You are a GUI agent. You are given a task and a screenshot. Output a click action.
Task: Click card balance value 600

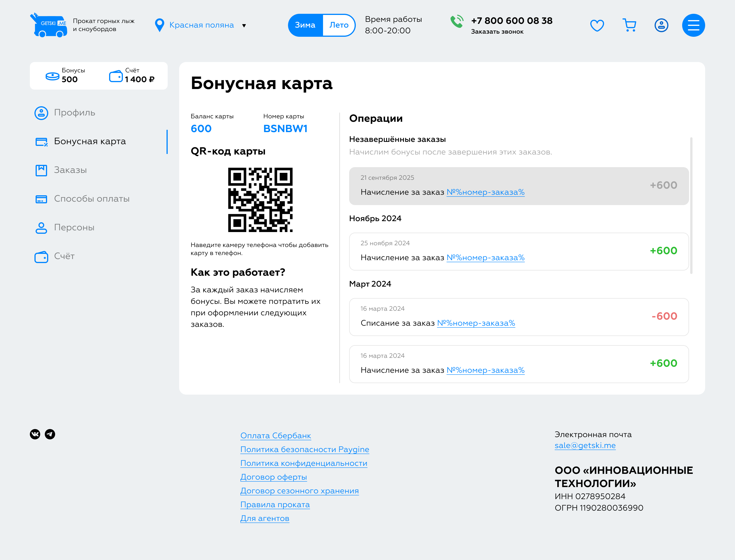pyautogui.click(x=201, y=129)
